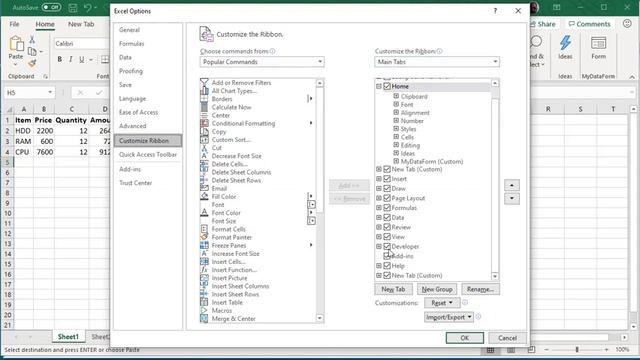
Task: Click the Bold button in Excel ribbon
Action: (x=60, y=59)
